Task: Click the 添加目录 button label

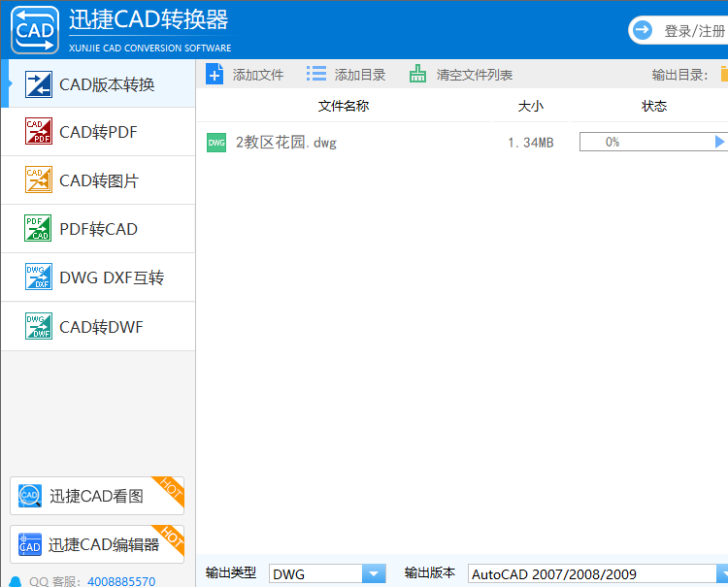Action: click(360, 75)
